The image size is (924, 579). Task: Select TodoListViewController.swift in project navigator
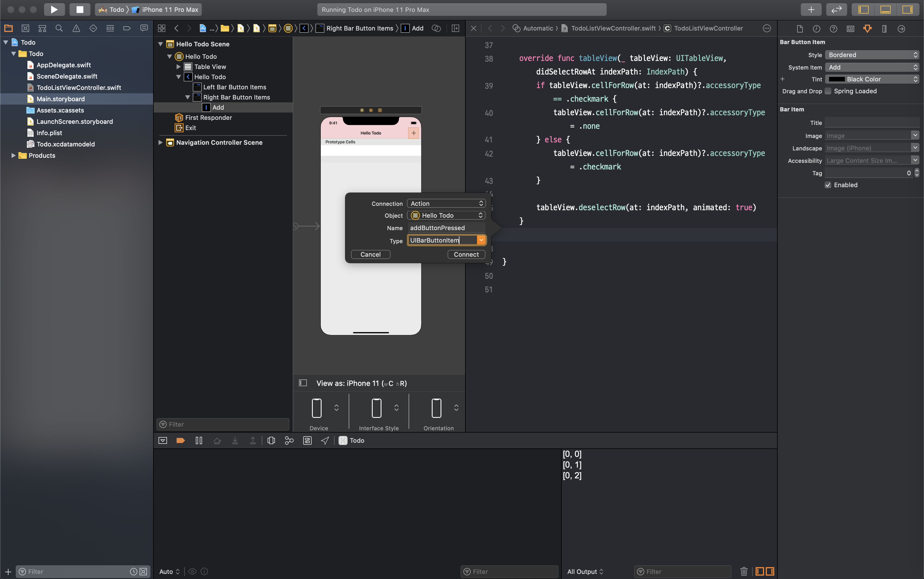pyautogui.click(x=79, y=88)
